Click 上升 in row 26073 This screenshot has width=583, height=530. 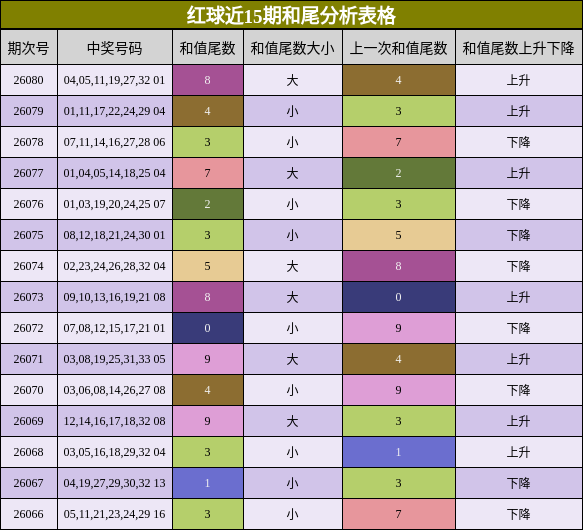point(519,297)
